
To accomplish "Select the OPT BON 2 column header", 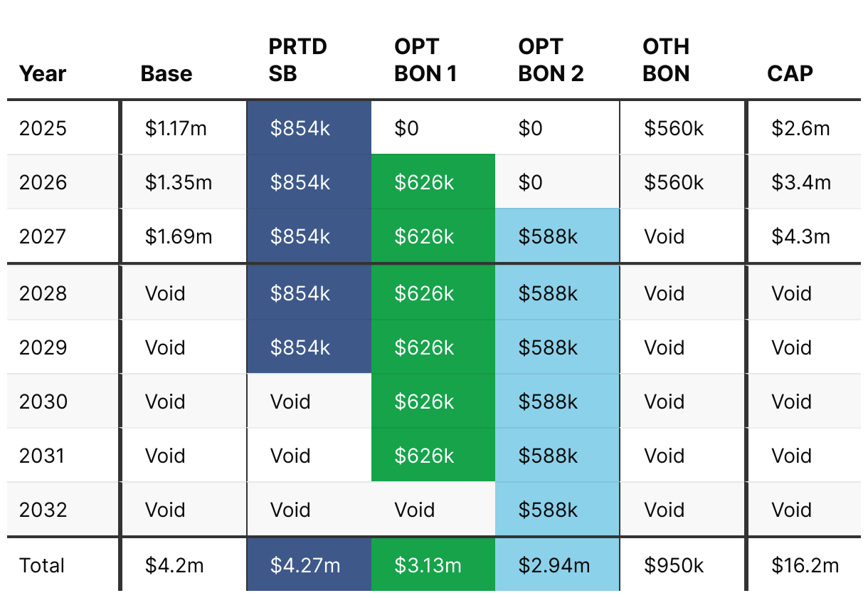I will [551, 60].
